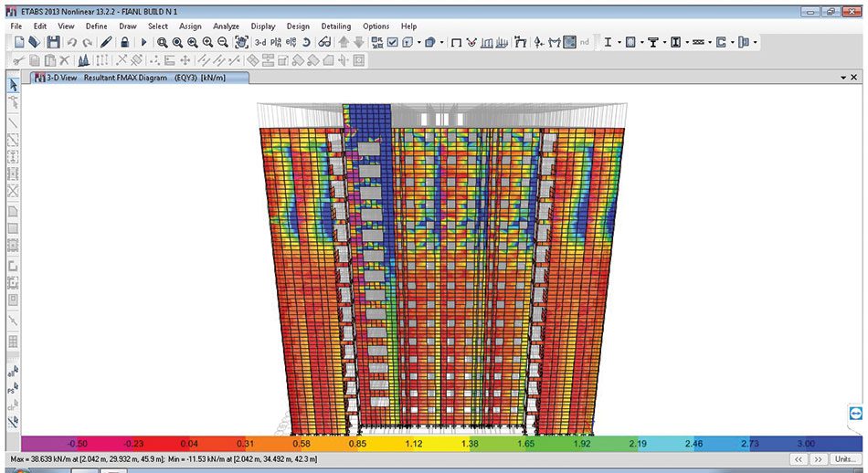Image resolution: width=868 pixels, height=473 pixels.
Task: Click the Delete X icon
Action: coord(65,60)
